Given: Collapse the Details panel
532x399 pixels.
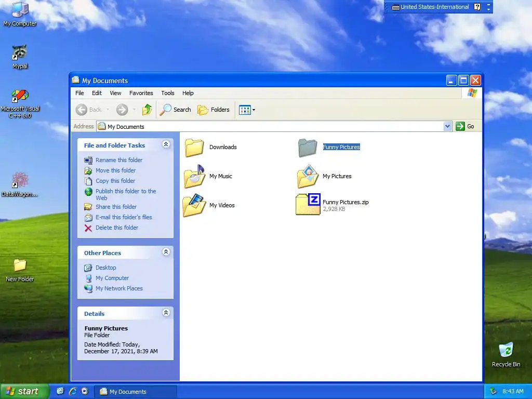Looking at the screenshot, I should [x=166, y=312].
